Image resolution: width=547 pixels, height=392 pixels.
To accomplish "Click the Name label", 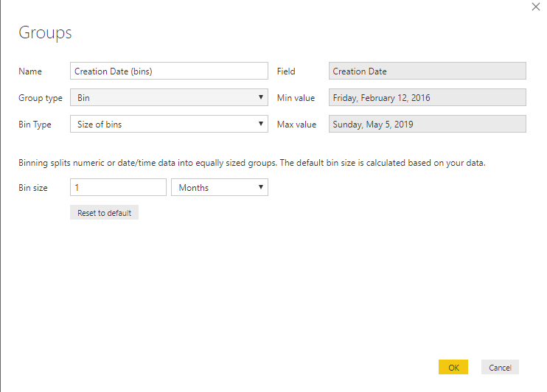I will click(x=30, y=71).
